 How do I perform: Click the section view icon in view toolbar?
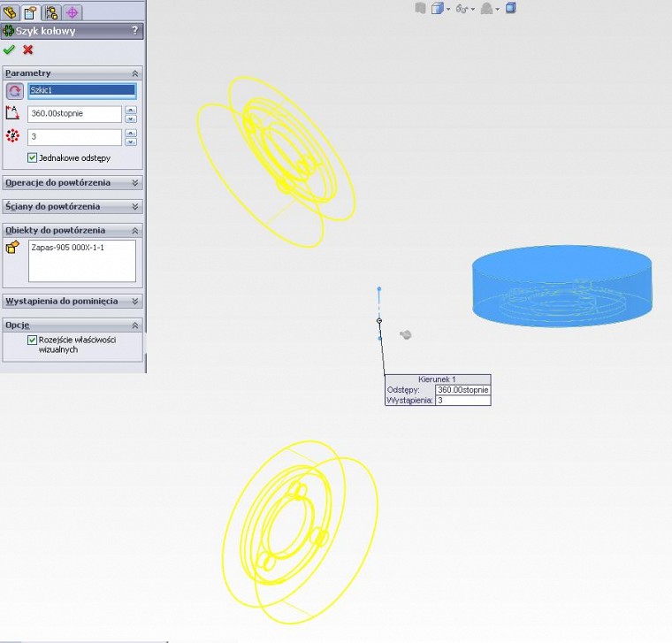pyautogui.click(x=420, y=9)
